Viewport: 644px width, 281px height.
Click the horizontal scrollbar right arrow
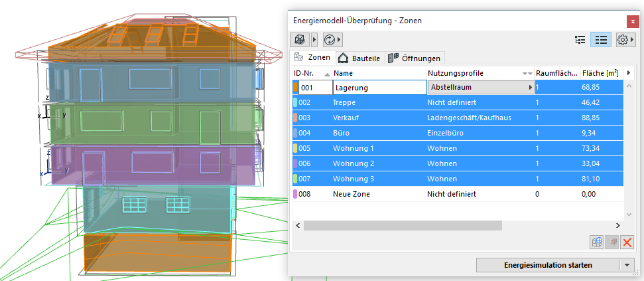pyautogui.click(x=617, y=225)
